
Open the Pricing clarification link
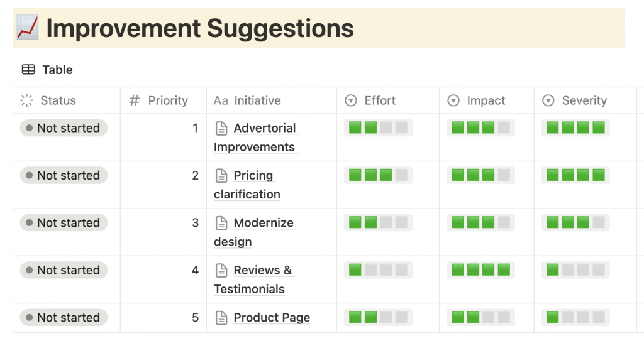pos(247,185)
